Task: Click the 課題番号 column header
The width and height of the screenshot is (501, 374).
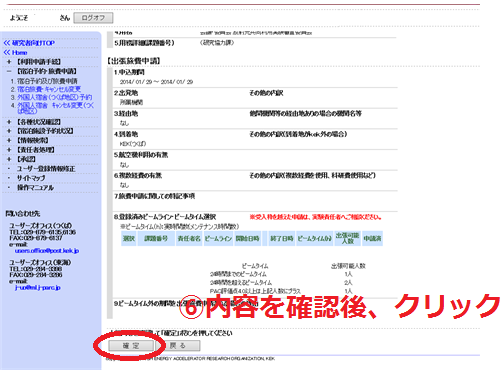Action: [156, 239]
